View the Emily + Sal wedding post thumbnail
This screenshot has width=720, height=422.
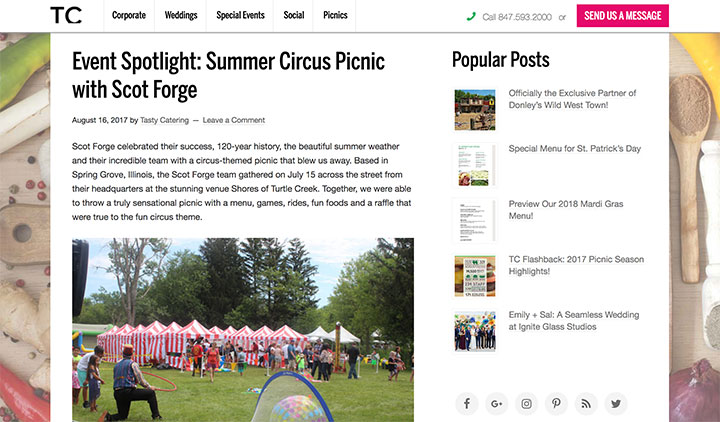coord(475,332)
